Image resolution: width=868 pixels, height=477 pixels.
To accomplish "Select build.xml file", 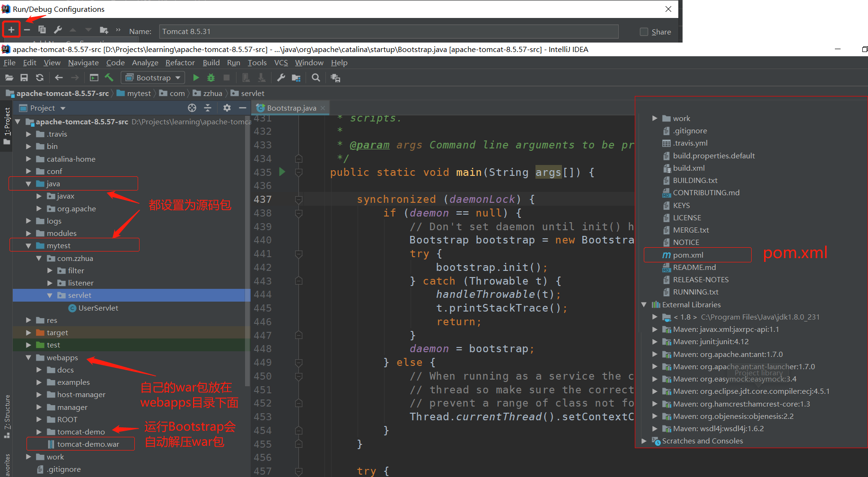I will [689, 168].
